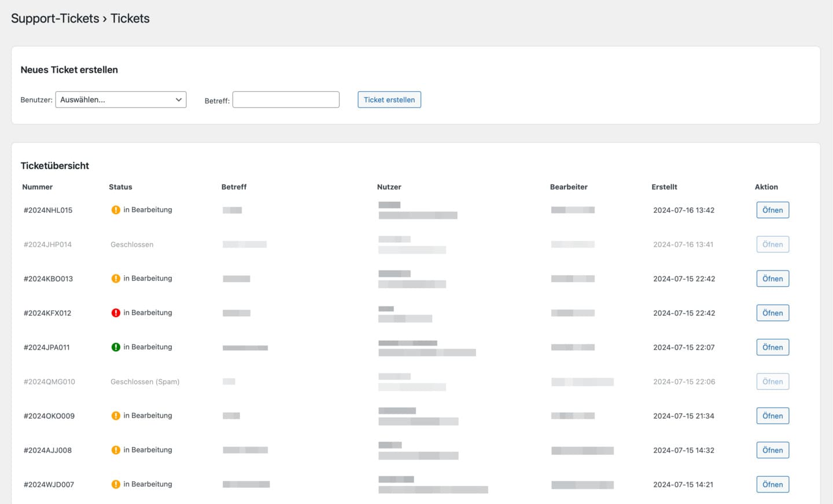Open spam ticket #2024QMG010
833x504 pixels.
pos(772,381)
